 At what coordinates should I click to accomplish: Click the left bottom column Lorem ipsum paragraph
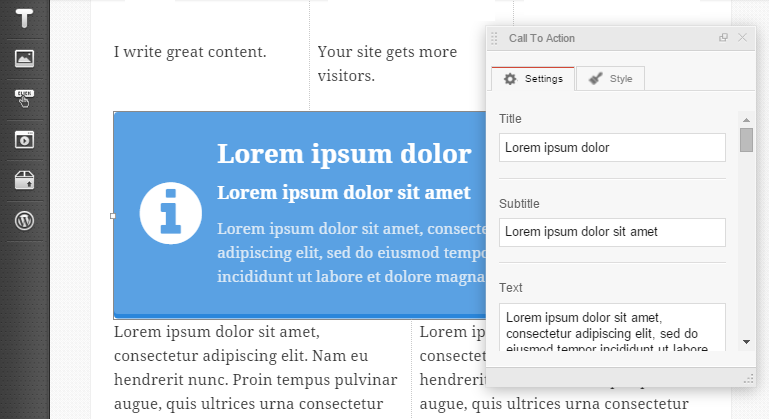(x=256, y=368)
